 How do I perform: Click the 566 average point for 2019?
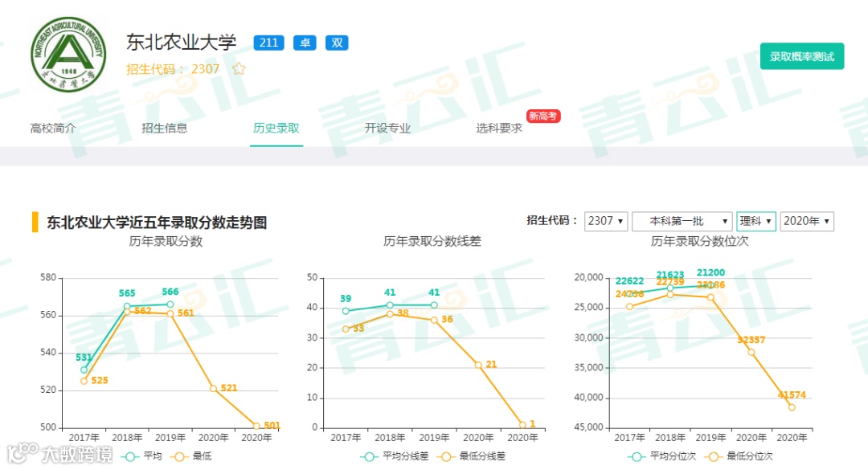[x=170, y=304]
